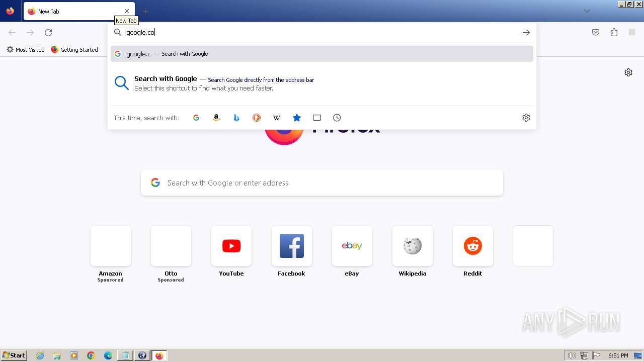Click the empty shortcut tile to add a site

click(x=533, y=246)
